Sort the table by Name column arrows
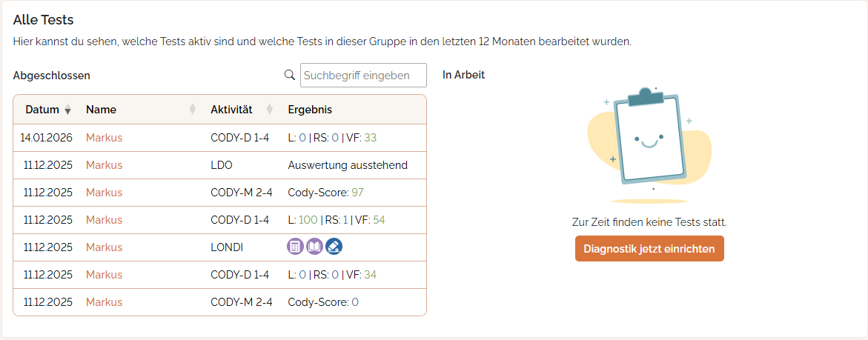 point(193,110)
